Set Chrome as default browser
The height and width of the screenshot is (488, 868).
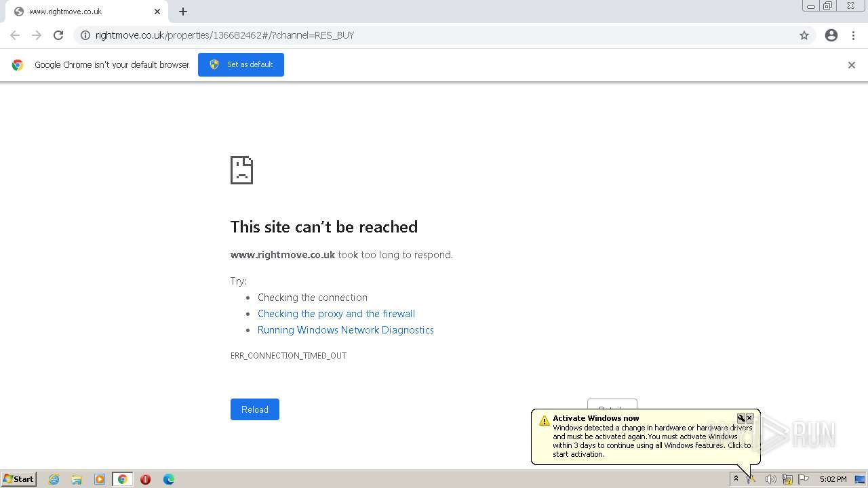241,64
